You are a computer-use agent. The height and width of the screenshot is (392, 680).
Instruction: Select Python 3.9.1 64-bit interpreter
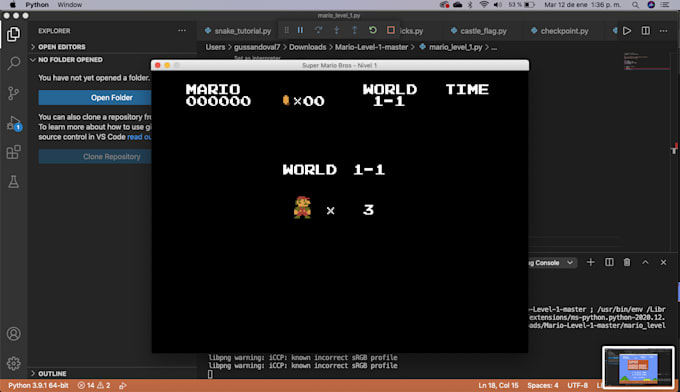pyautogui.click(x=39, y=385)
